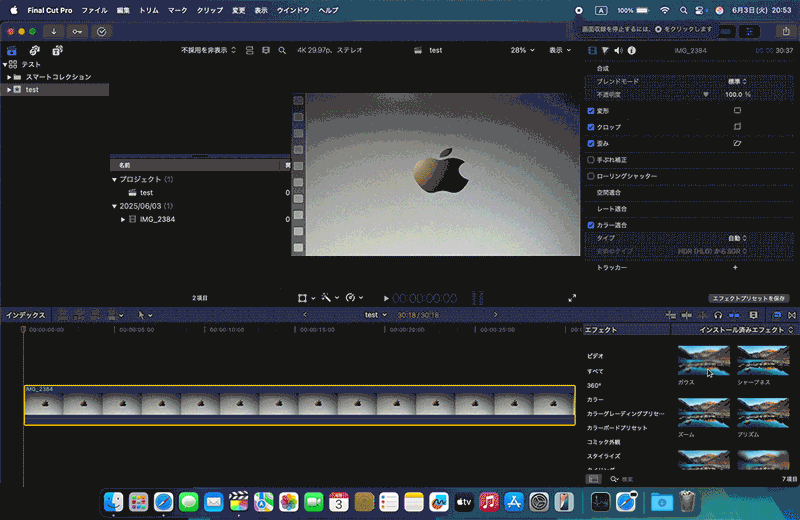The height and width of the screenshot is (520, 800).
Task: Click the インデックス button
Action: tap(25, 314)
